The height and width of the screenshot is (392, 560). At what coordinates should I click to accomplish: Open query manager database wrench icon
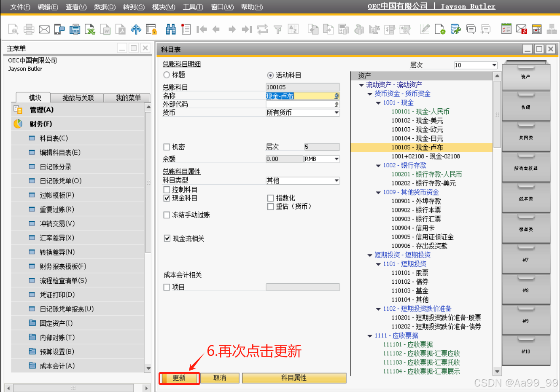pyautogui.click(x=455, y=29)
